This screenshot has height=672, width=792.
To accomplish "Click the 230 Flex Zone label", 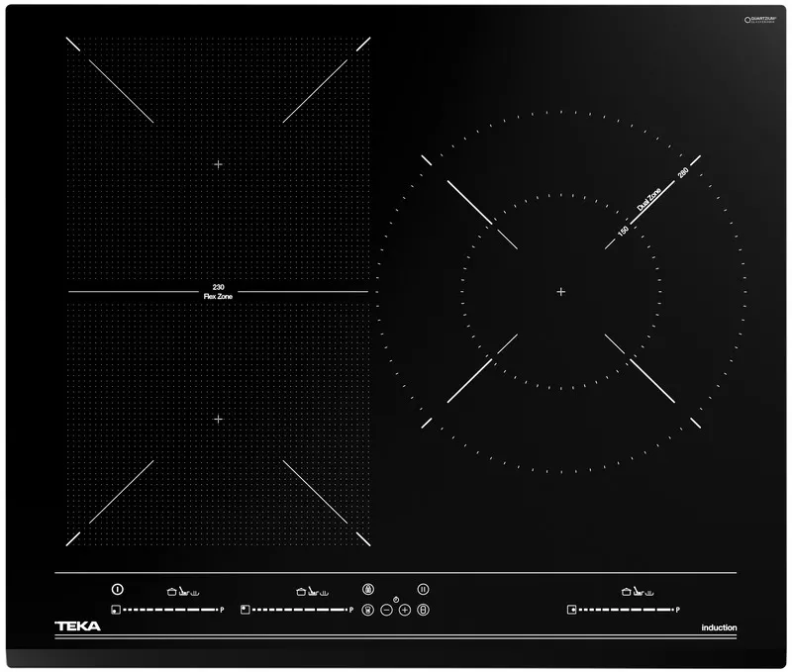I will (218, 291).
